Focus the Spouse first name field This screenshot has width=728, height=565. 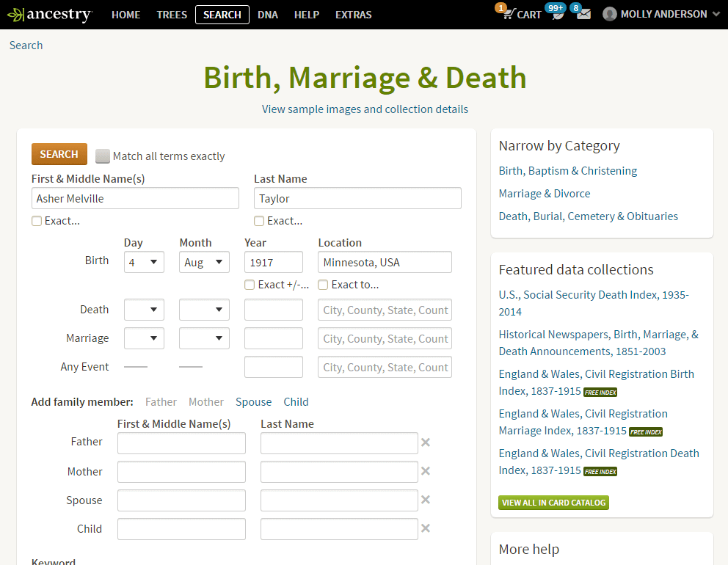tap(181, 500)
